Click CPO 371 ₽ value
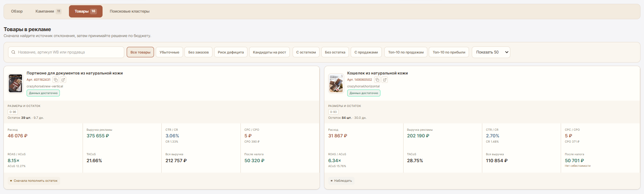644x194 pixels. click(572, 142)
